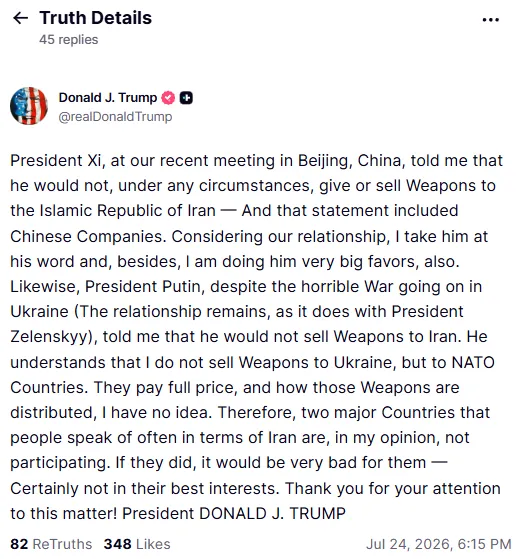The width and height of the screenshot is (525, 559).
Task: Click the black plus badge beside the name
Action: click(186, 98)
